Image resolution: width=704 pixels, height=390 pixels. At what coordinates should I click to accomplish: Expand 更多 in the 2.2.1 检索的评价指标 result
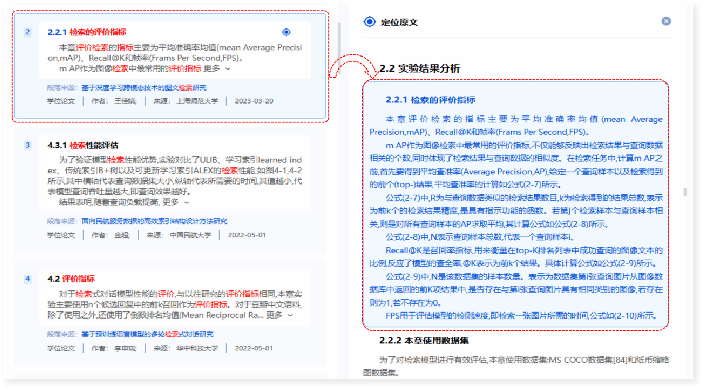217,69
